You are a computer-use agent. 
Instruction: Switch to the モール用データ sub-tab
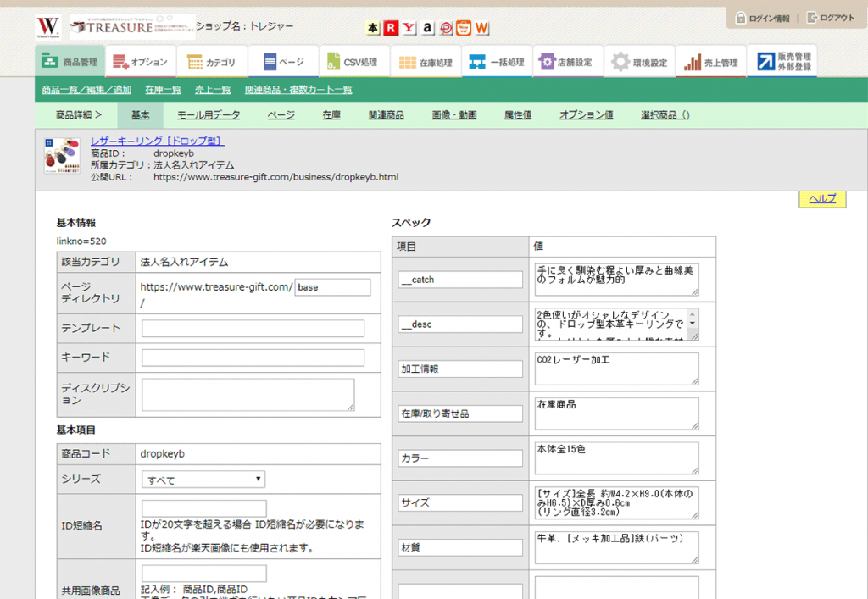click(x=209, y=115)
